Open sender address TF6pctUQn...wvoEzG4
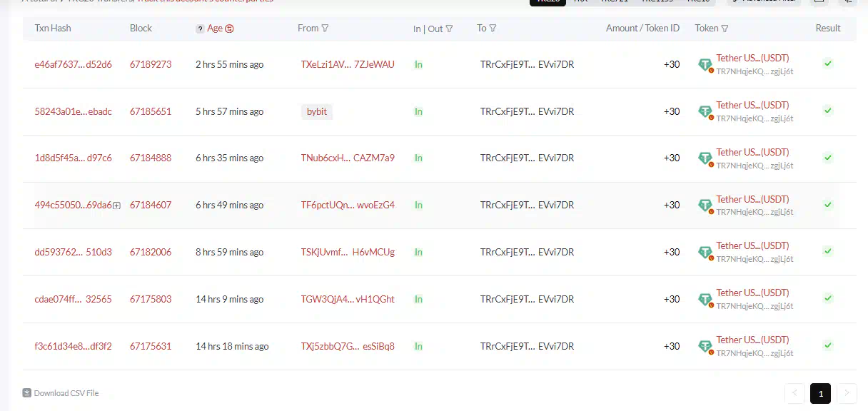Image resolution: width=868 pixels, height=411 pixels. coord(348,205)
